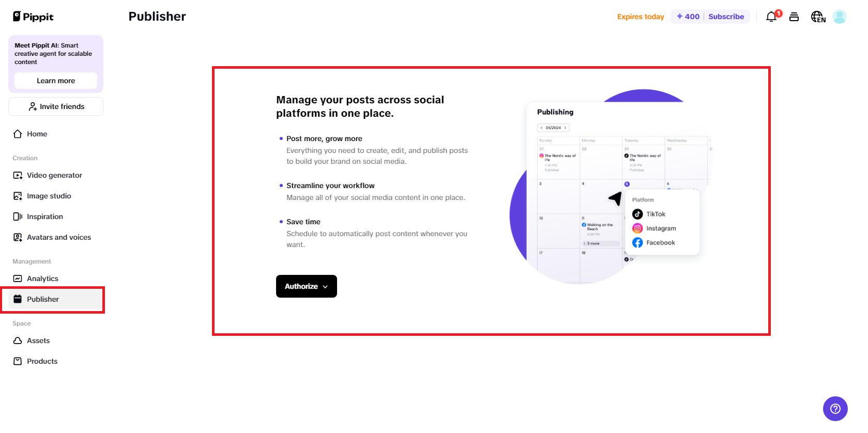Viewport: 868px width, 433px height.
Task: Select the Video generator tool
Action: pos(54,175)
